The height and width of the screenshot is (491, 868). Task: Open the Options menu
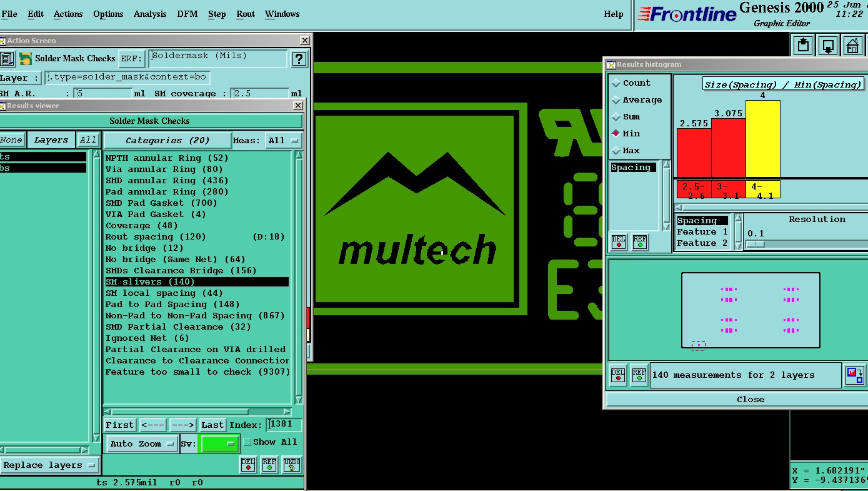pos(108,14)
